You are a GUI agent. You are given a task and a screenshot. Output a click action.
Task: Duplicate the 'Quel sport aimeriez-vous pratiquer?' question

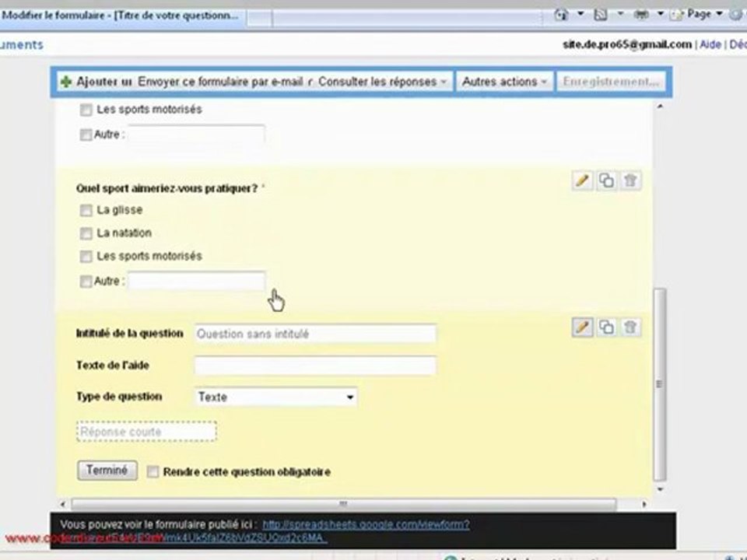tap(606, 180)
